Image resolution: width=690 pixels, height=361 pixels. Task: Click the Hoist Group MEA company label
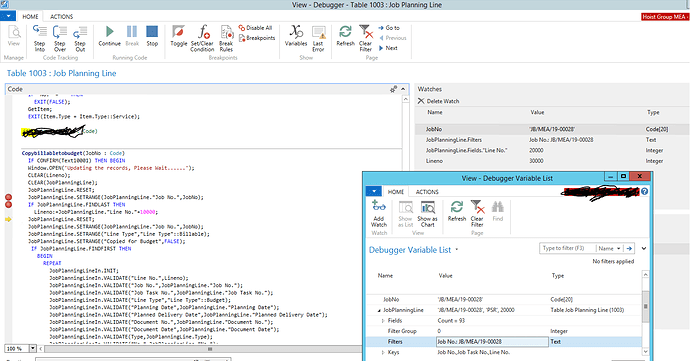click(x=665, y=17)
